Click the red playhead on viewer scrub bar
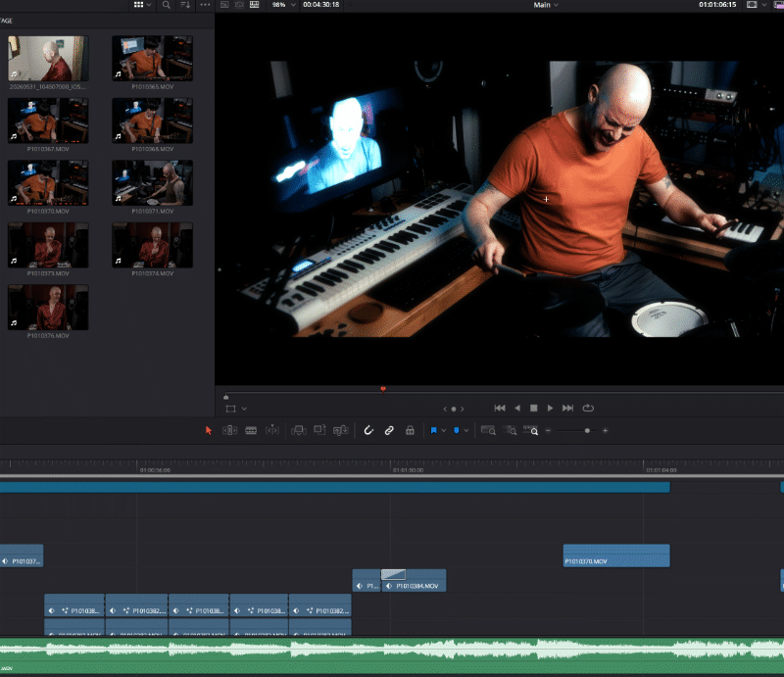 (x=383, y=389)
